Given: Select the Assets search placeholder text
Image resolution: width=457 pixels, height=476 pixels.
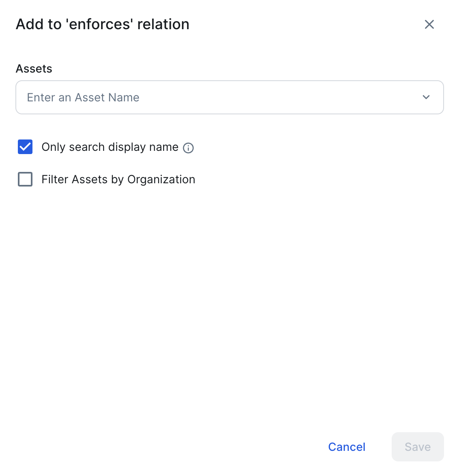Looking at the screenshot, I should [83, 97].
